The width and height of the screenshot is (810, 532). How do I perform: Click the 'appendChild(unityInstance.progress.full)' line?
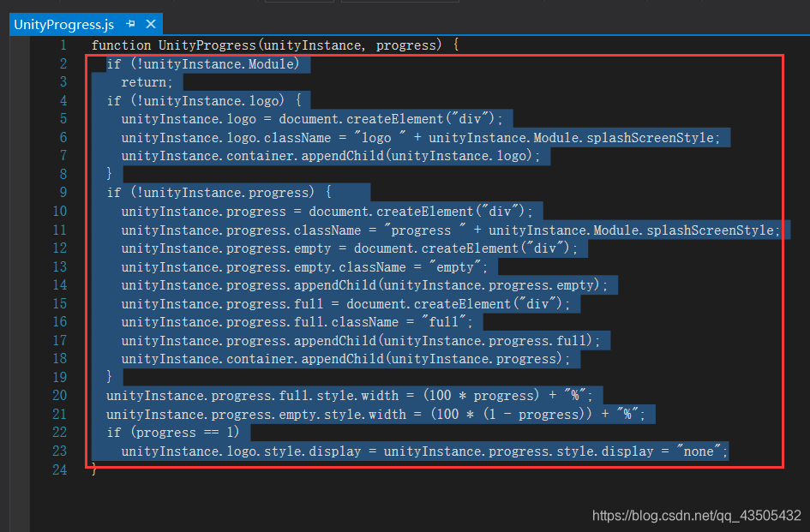[x=361, y=341]
